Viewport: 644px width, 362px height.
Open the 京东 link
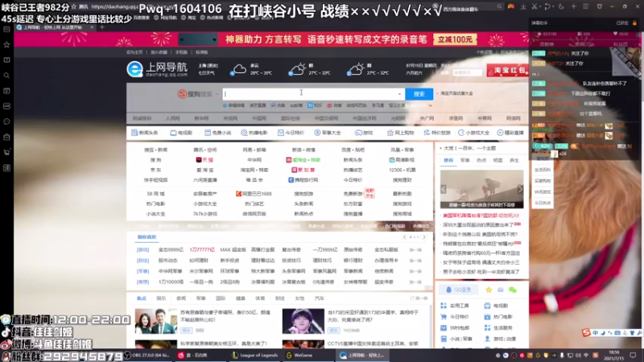pos(155,170)
